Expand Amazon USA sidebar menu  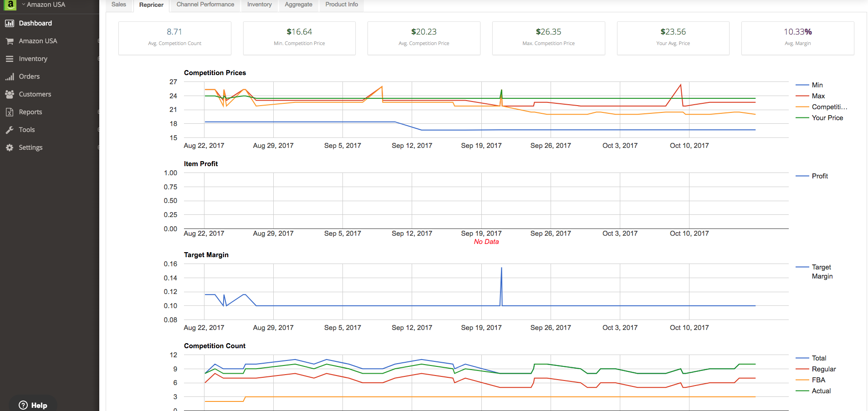click(50, 41)
